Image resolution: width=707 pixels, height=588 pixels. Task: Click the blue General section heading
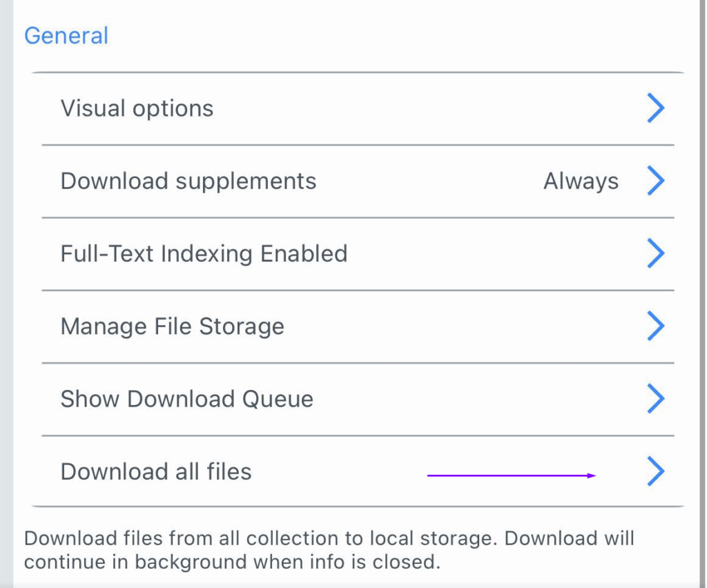click(66, 36)
